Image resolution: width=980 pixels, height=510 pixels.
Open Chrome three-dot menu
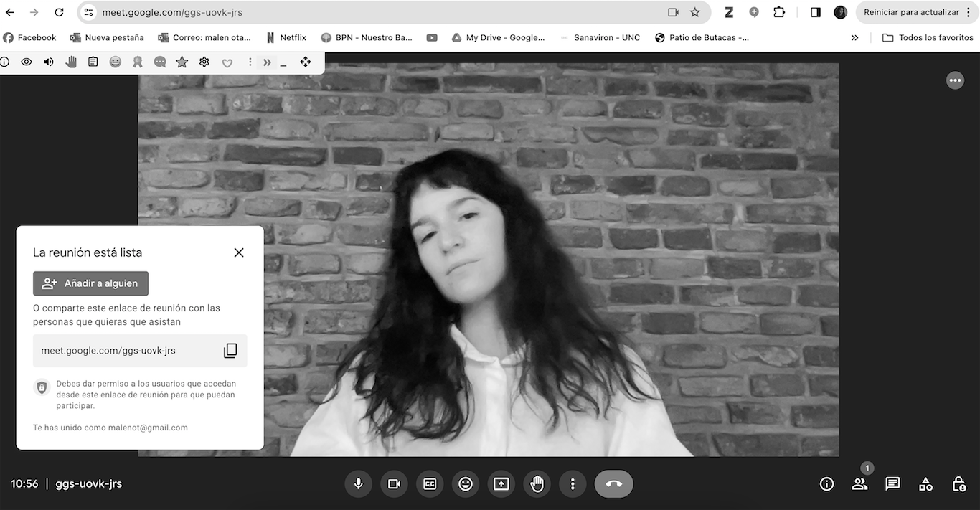coord(968,12)
